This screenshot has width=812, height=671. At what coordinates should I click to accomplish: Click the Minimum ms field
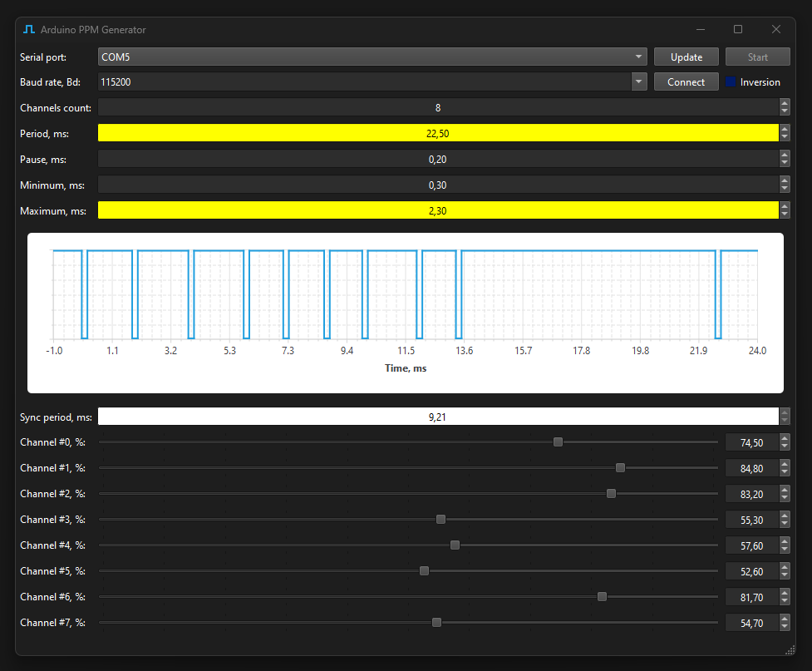point(438,185)
